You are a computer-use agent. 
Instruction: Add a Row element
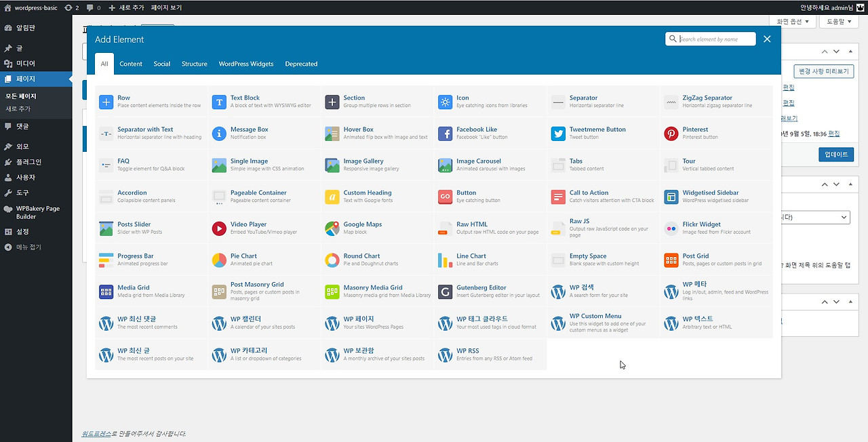(x=151, y=102)
